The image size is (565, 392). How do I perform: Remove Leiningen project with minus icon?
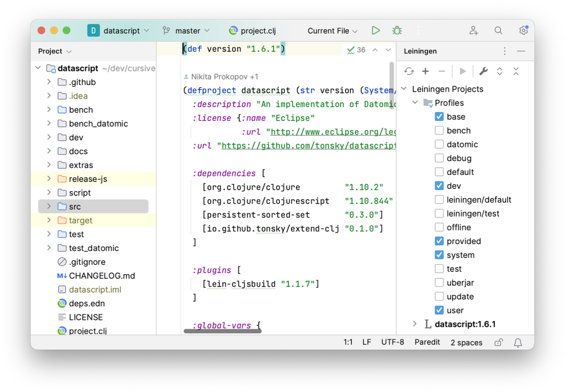(442, 71)
